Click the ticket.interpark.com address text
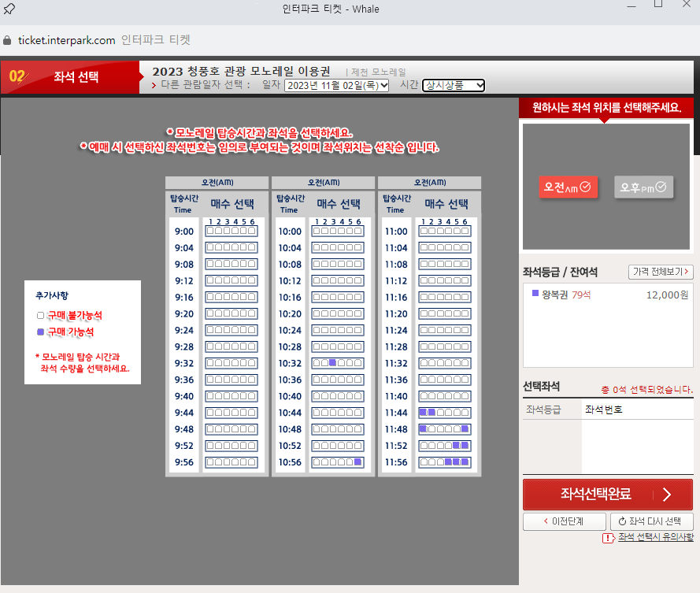Viewport: 700px width, 593px height. [x=66, y=40]
